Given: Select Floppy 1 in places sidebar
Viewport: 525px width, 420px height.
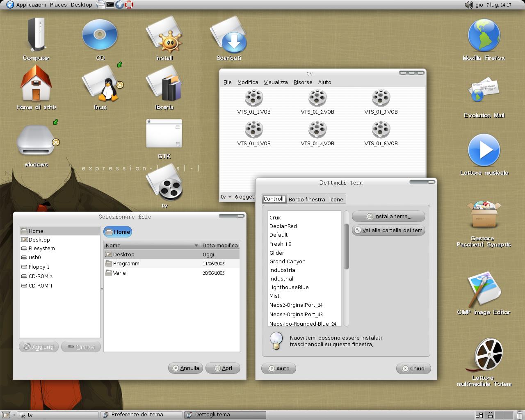Looking at the screenshot, I should point(59,267).
